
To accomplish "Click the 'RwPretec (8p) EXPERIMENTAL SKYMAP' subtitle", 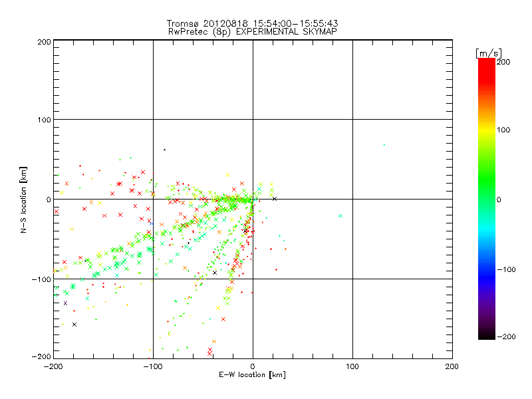I will click(x=252, y=31).
